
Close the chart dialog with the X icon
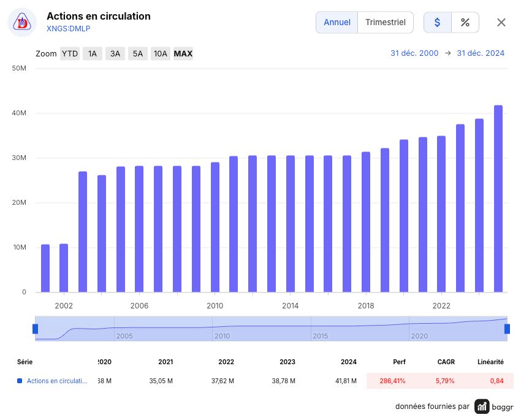tap(501, 22)
